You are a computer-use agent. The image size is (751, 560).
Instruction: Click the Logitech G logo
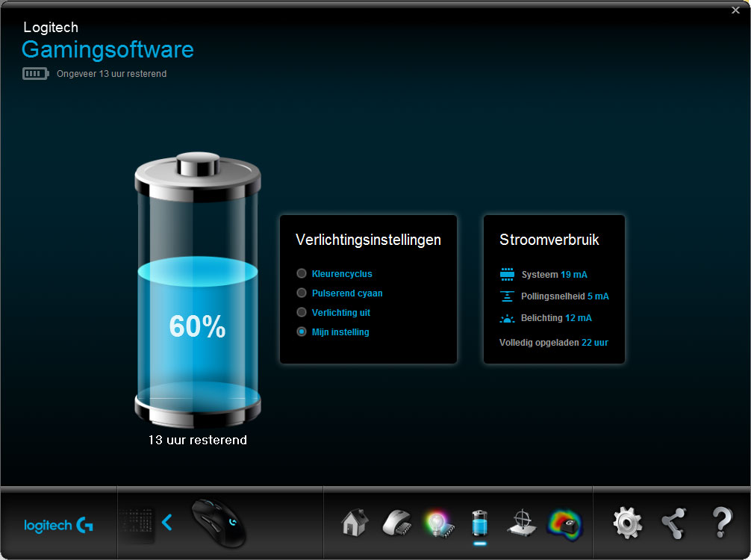[58, 525]
